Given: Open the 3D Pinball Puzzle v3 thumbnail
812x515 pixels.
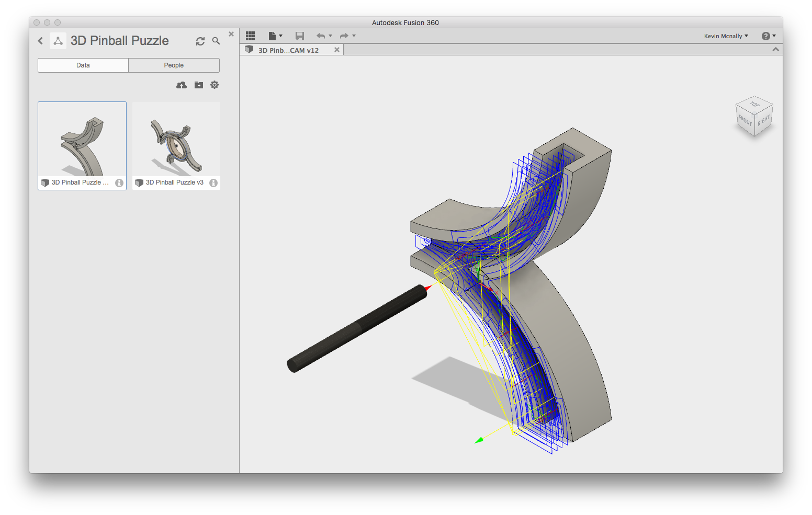Looking at the screenshot, I should coord(176,140).
